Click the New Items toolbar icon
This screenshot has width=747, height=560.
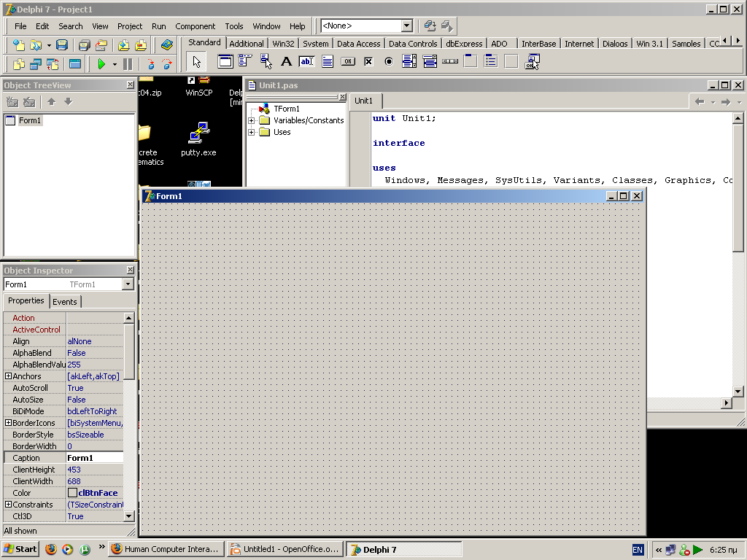click(x=18, y=44)
